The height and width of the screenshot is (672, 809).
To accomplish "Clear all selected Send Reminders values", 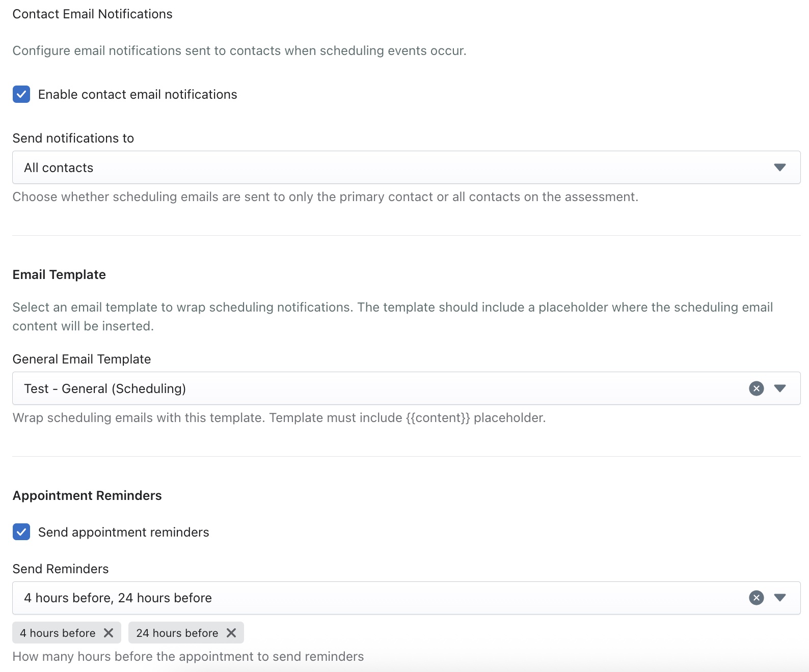I will click(x=756, y=598).
